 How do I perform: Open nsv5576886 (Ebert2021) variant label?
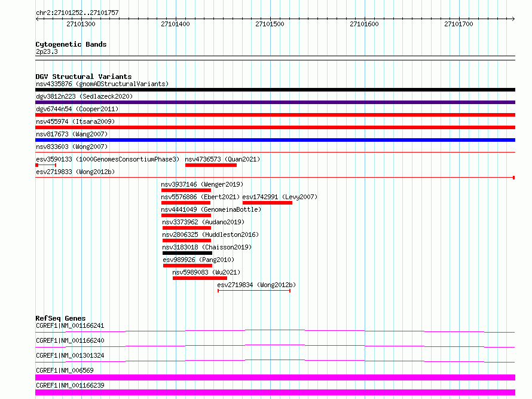200,197
